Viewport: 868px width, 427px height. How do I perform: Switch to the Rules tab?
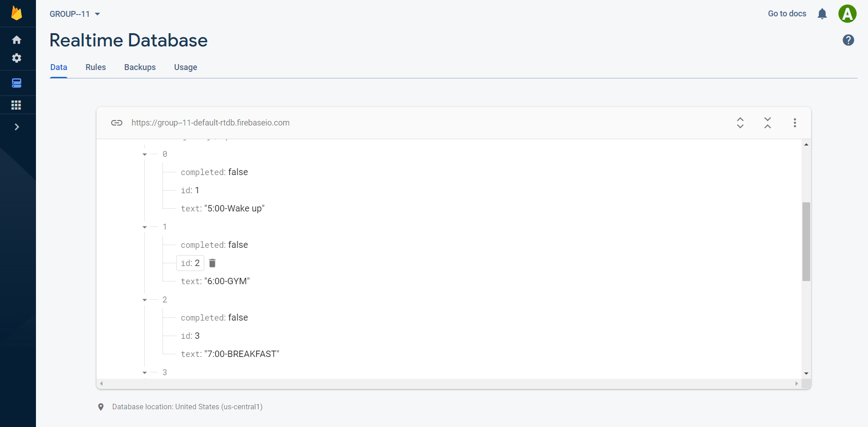[x=96, y=67]
